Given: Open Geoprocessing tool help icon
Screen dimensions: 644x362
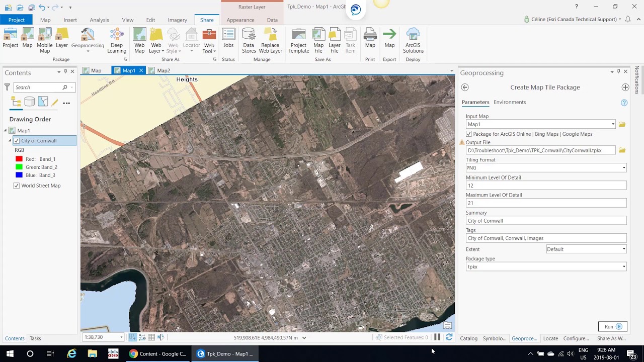Looking at the screenshot, I should [x=624, y=103].
